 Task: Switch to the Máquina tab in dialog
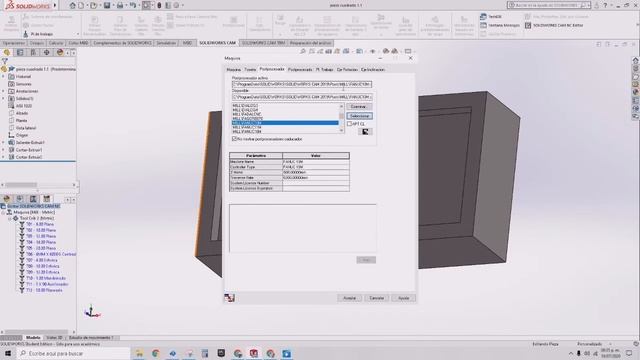click(233, 70)
